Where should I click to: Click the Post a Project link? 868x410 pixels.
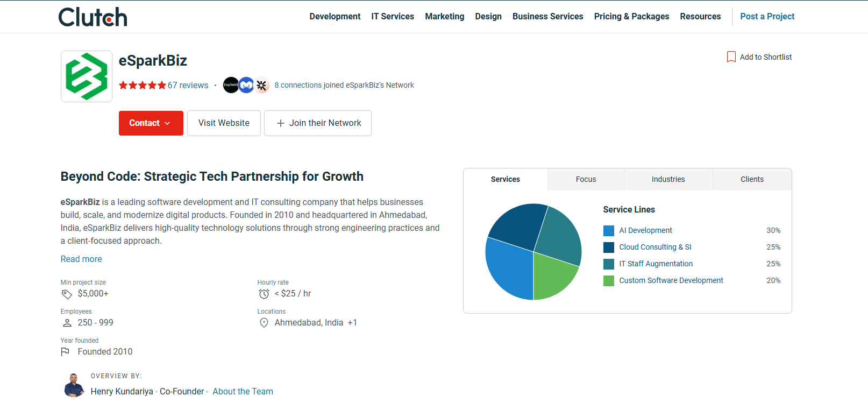[767, 17]
